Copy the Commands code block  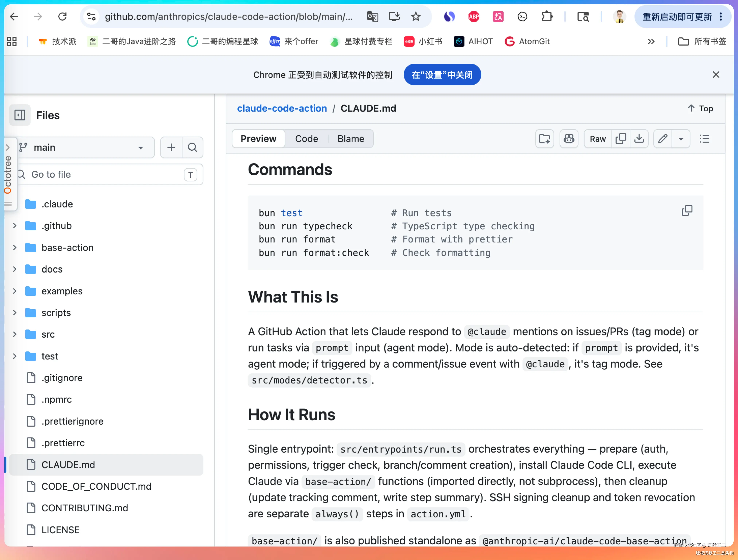pyautogui.click(x=687, y=211)
